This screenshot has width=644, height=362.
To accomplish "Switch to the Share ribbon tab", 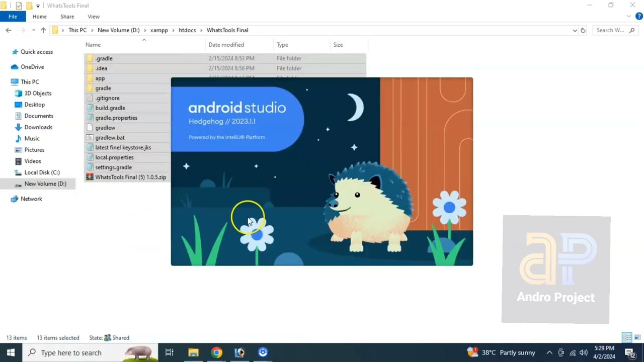I will (67, 17).
